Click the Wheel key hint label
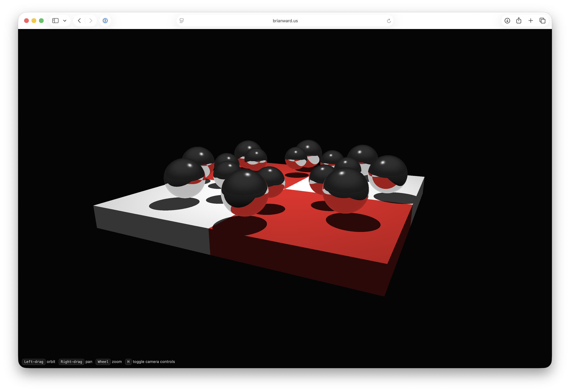570x392 pixels. pos(103,362)
